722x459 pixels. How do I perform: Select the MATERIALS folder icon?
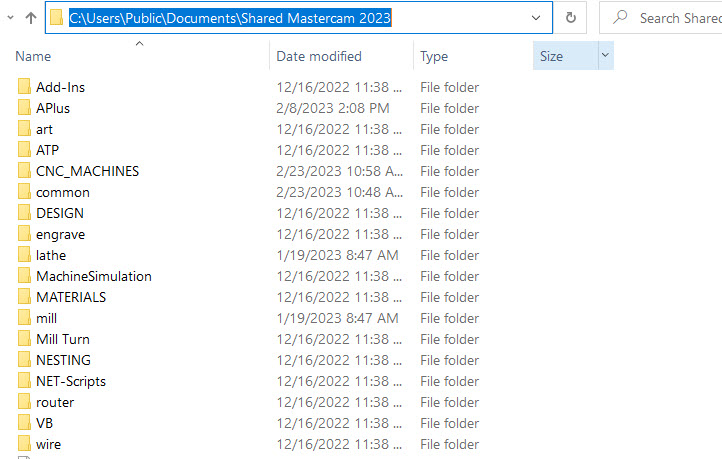tap(24, 296)
